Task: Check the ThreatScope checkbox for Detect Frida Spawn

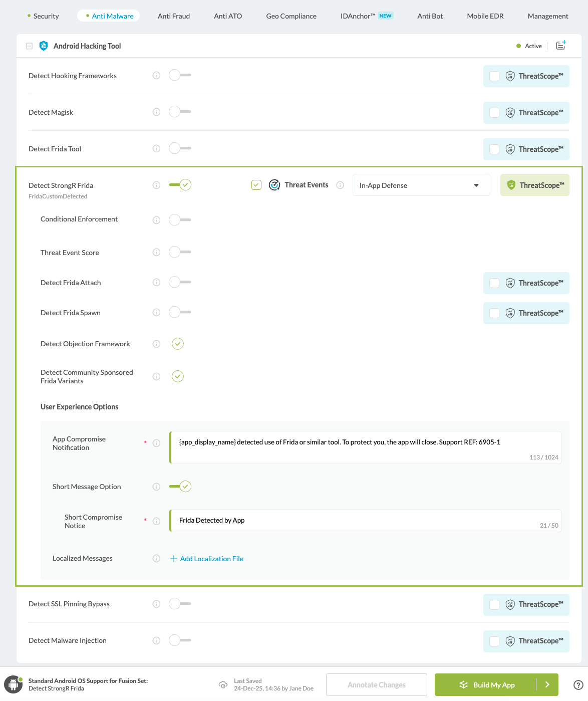Action: point(494,313)
